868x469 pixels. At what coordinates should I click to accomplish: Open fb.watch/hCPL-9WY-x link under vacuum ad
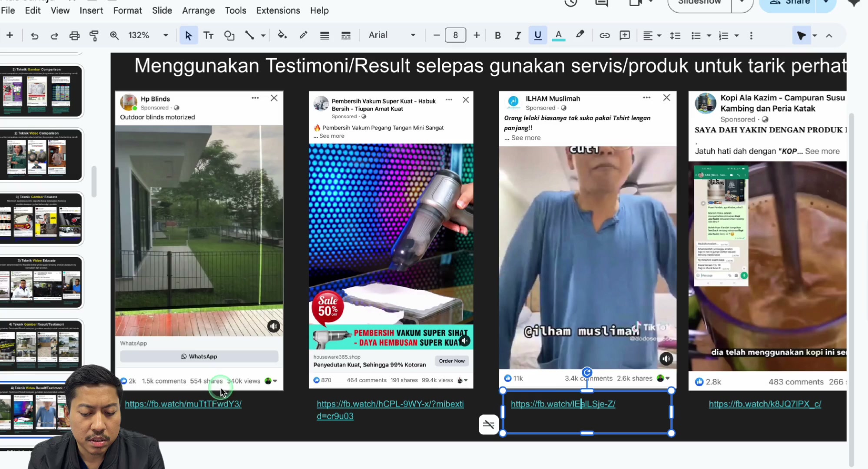point(390,410)
